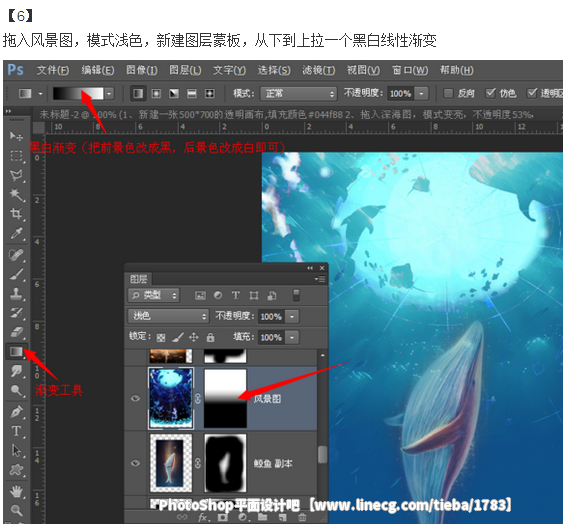Select the Path Selection tool

click(x=16, y=451)
